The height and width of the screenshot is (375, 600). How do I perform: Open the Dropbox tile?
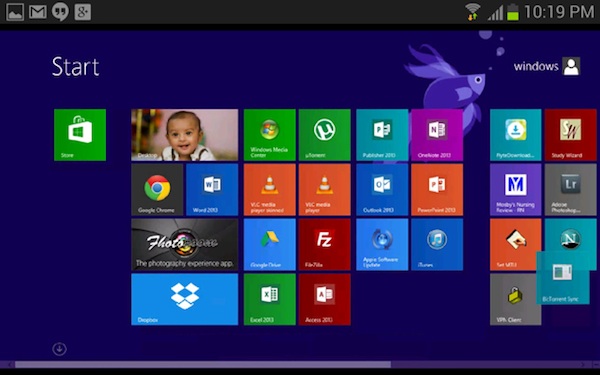pyautogui.click(x=184, y=299)
